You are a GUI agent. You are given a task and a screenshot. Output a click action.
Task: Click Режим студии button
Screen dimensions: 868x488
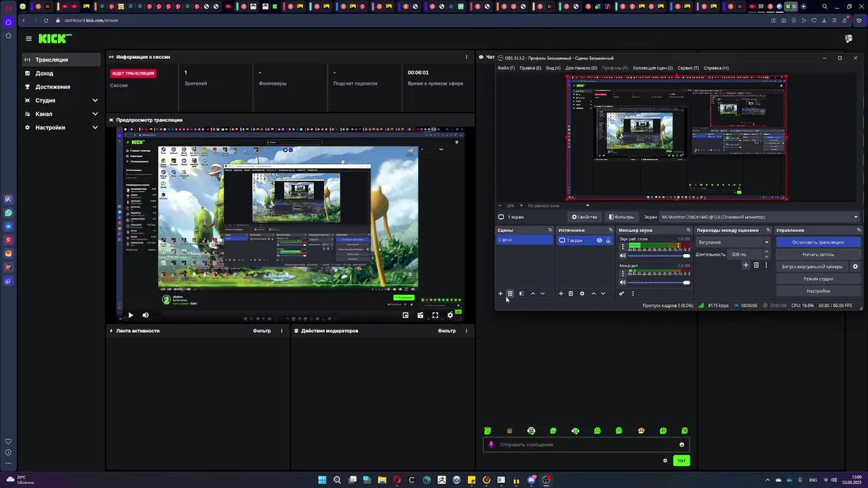[818, 279]
